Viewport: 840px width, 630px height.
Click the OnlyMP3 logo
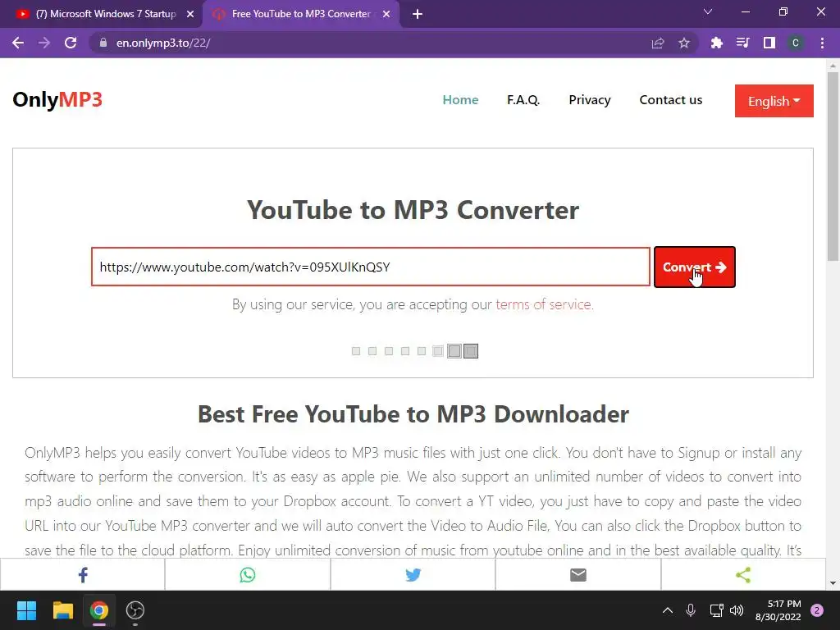click(x=57, y=99)
